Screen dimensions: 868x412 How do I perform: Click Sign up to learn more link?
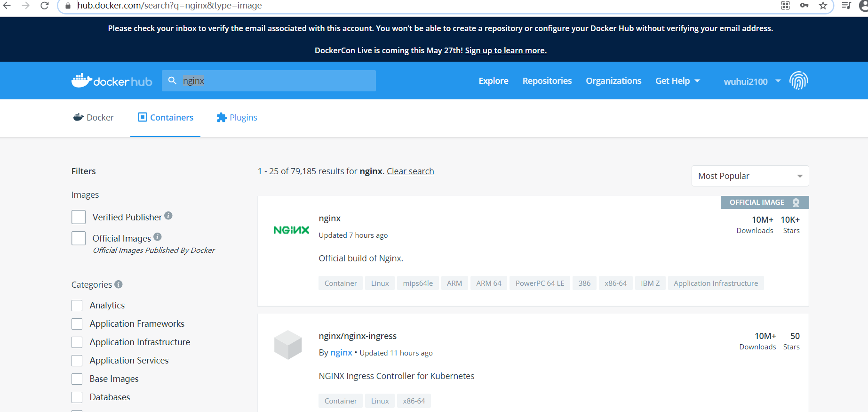pos(506,50)
